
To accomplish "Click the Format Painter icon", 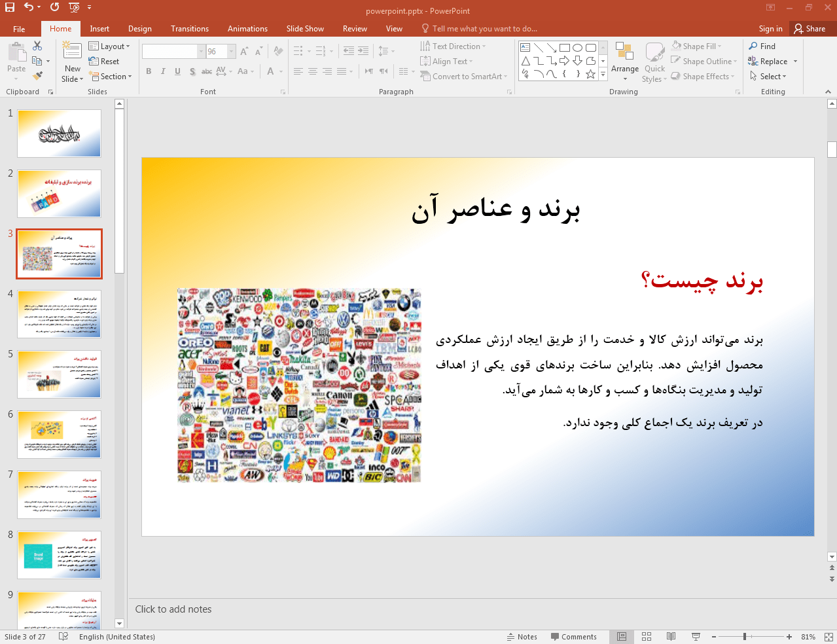I will tap(37, 76).
